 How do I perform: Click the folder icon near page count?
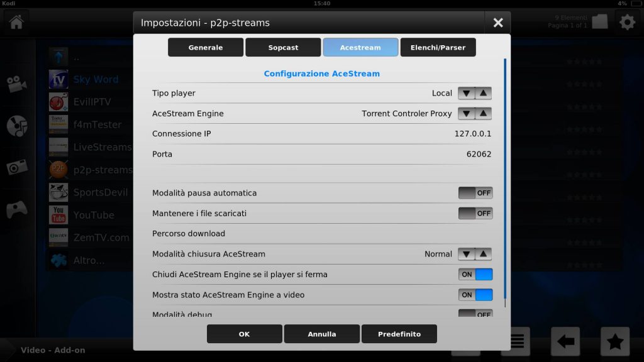pos(599,21)
